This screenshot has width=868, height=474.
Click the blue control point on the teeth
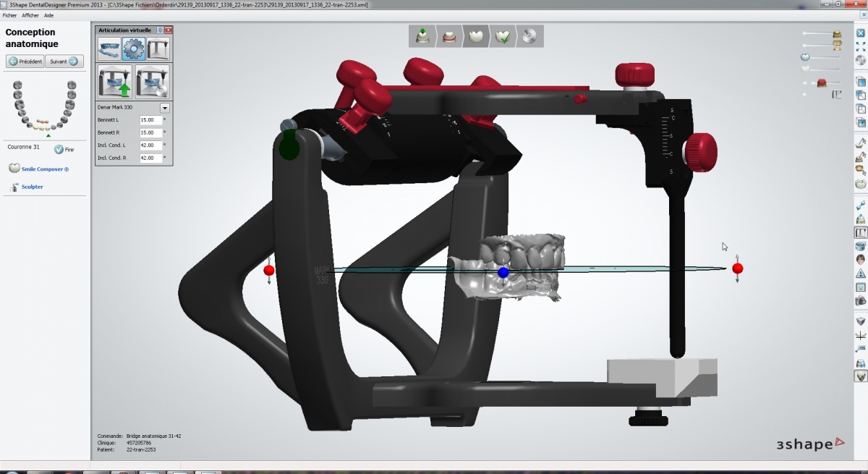(503, 272)
